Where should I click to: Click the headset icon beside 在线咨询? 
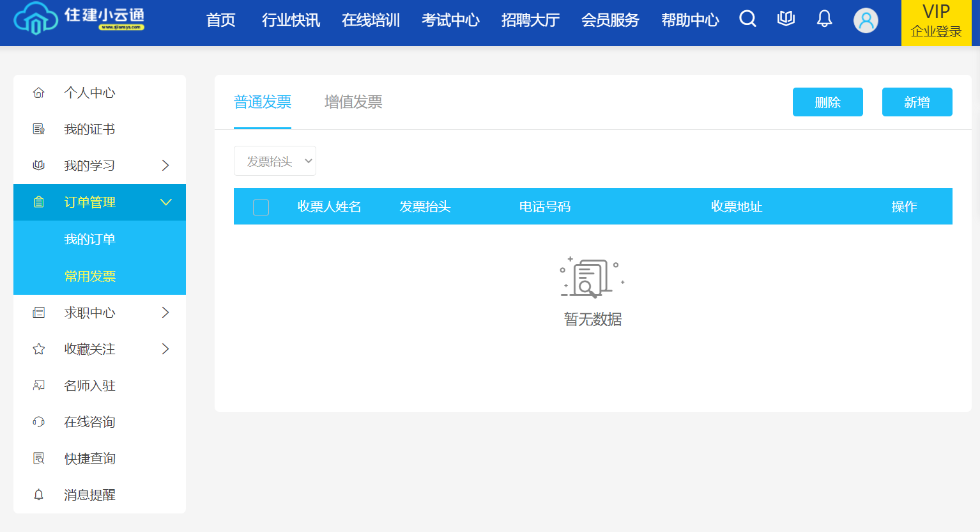click(39, 422)
